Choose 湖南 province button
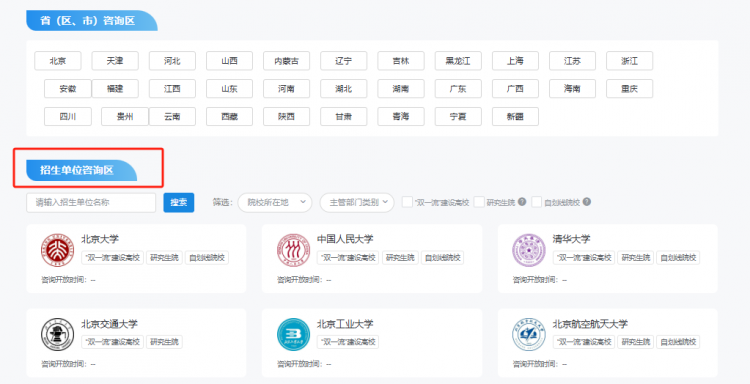This screenshot has height=384, width=750. pos(401,88)
